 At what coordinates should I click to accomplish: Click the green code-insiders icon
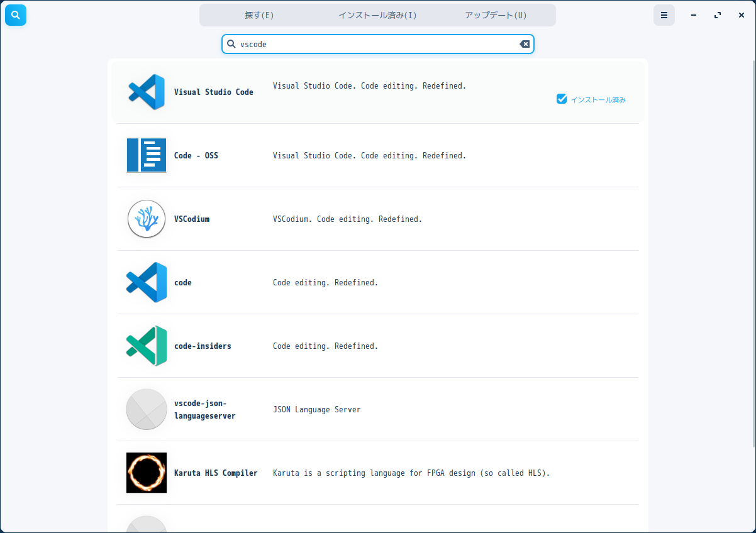[147, 346]
